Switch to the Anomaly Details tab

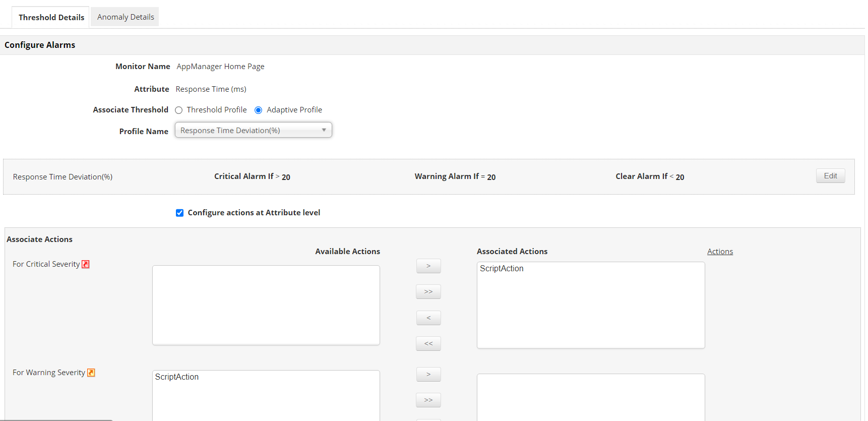click(x=126, y=17)
